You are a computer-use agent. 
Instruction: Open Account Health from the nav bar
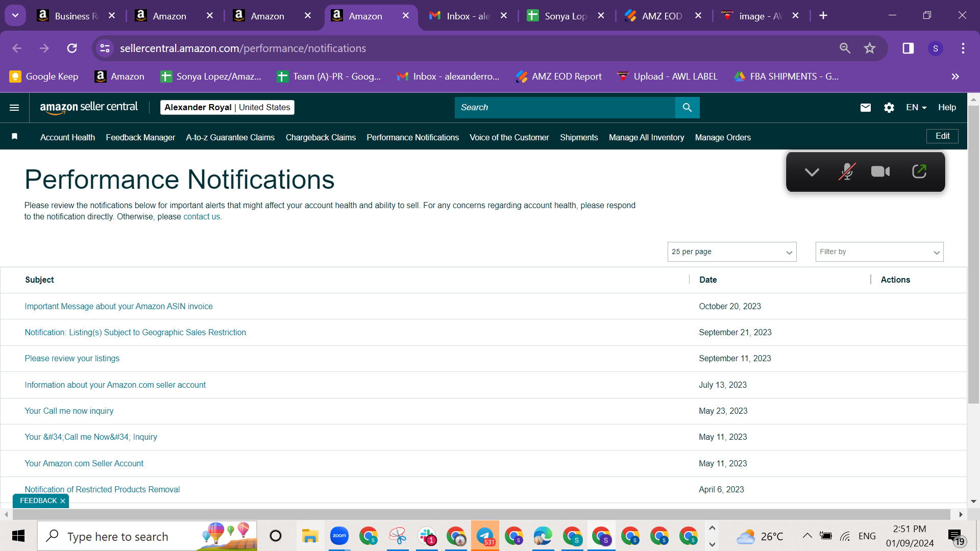click(67, 137)
